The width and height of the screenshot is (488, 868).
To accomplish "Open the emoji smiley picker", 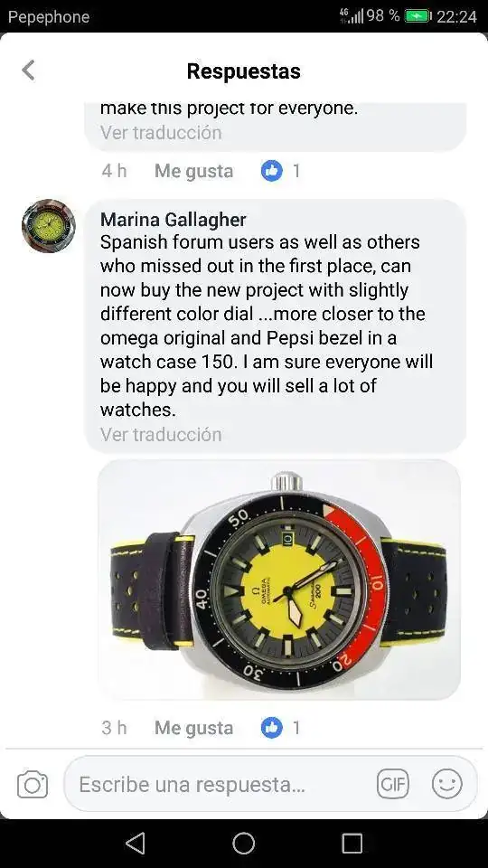I will [x=447, y=784].
